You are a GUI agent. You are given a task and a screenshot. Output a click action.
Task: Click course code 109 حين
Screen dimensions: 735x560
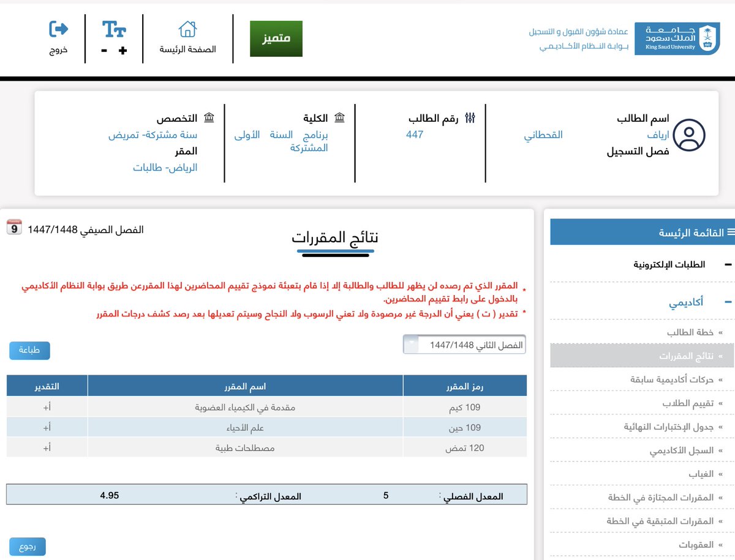click(465, 427)
